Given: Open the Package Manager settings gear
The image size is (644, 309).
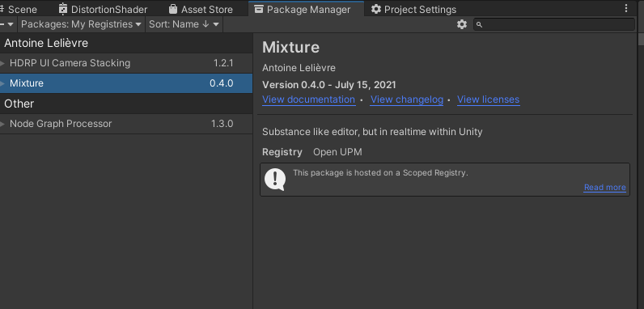Looking at the screenshot, I should click(462, 24).
